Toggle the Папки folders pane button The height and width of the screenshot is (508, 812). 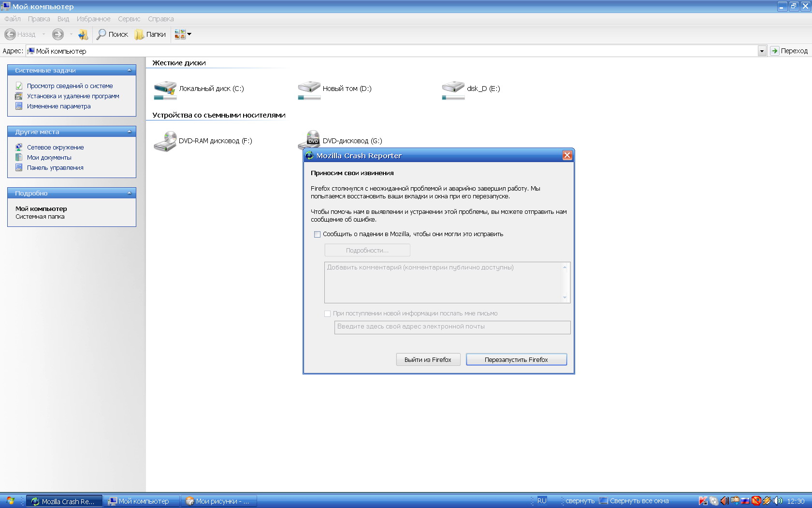coord(150,34)
